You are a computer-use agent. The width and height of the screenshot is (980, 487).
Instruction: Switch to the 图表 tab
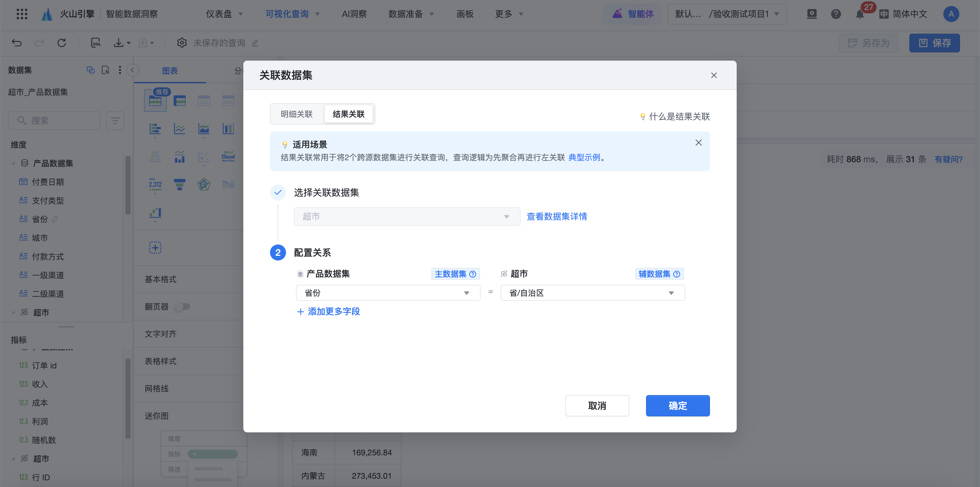[170, 71]
